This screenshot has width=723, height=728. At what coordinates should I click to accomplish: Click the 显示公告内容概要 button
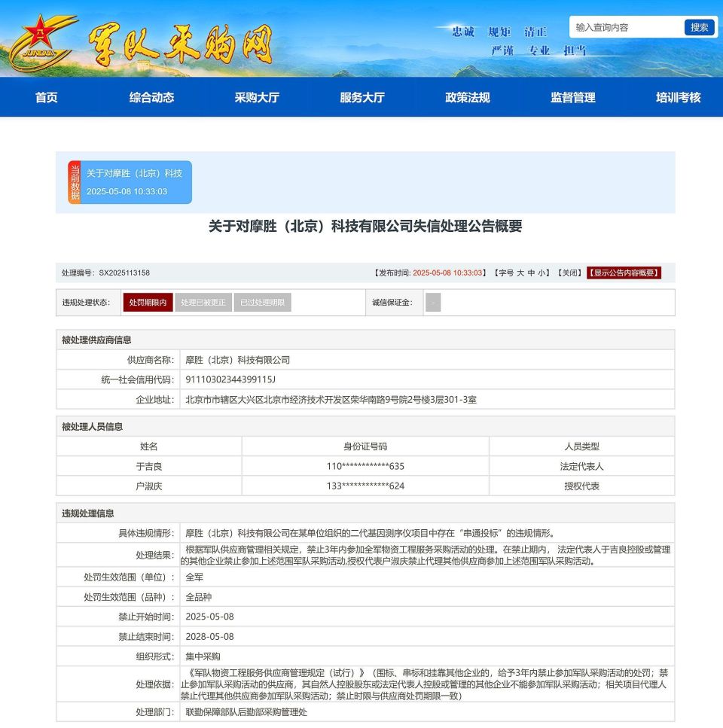pos(624,273)
